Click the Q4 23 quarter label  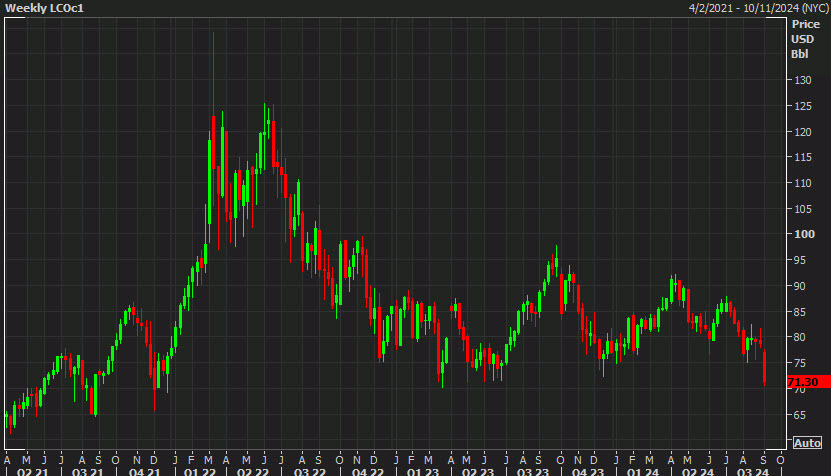[588, 471]
